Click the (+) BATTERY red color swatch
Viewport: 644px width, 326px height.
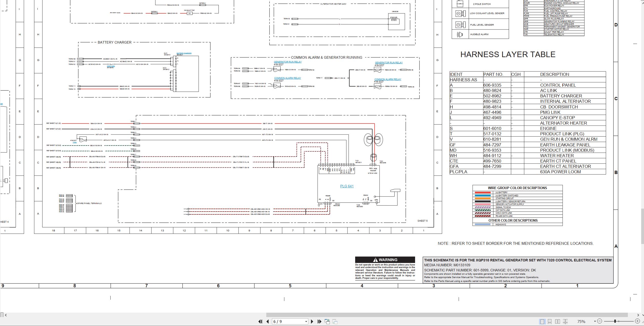pos(482,192)
